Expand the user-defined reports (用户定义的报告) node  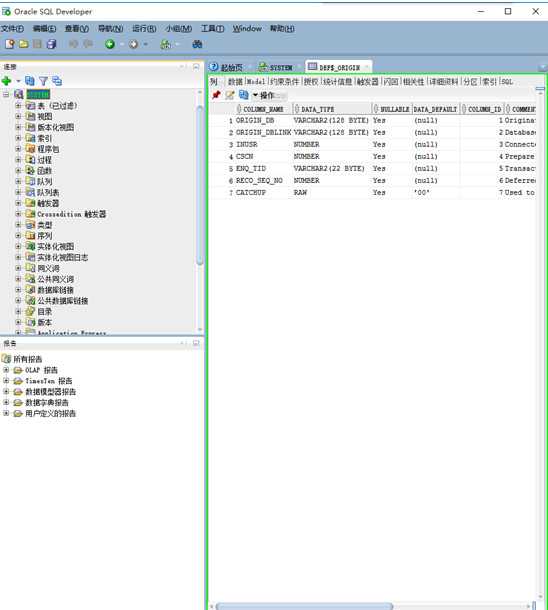[6, 413]
